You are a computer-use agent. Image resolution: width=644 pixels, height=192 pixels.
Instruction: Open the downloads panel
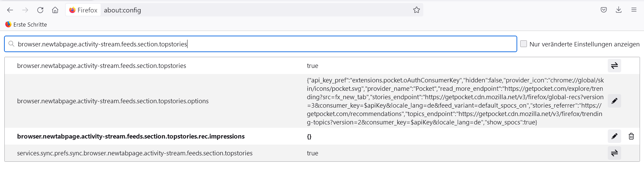(619, 10)
